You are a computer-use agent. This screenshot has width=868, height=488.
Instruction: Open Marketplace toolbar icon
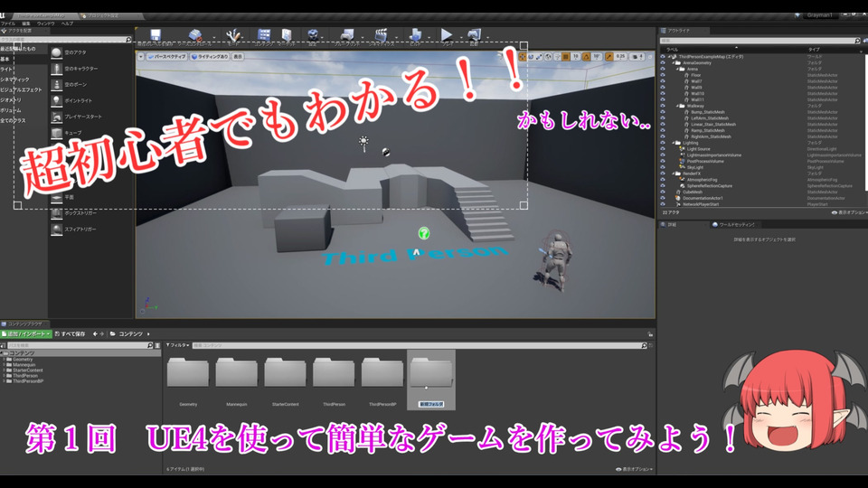tap(287, 35)
